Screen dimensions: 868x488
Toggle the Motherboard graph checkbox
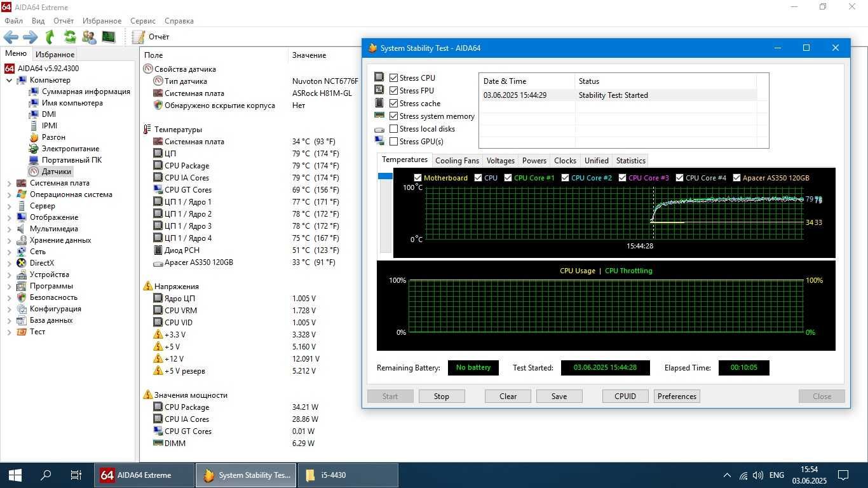pyautogui.click(x=417, y=178)
